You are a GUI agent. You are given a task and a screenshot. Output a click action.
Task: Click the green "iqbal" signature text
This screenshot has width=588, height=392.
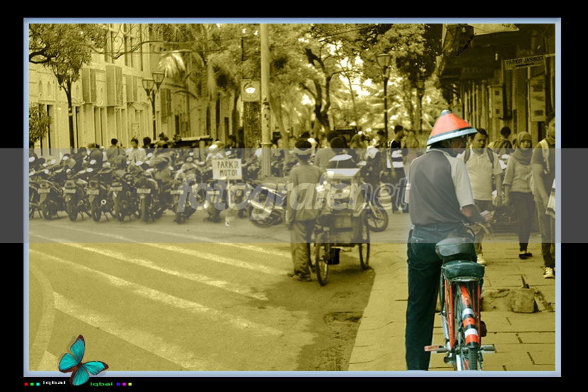coord(101,384)
